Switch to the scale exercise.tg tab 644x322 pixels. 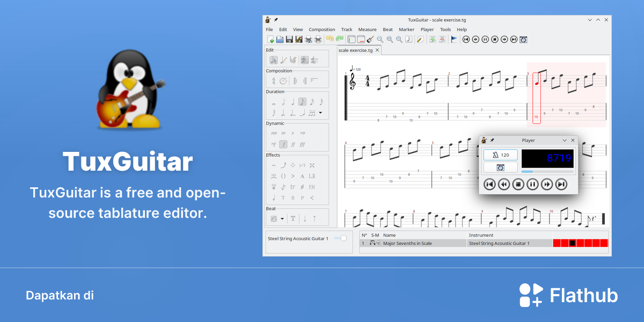355,50
